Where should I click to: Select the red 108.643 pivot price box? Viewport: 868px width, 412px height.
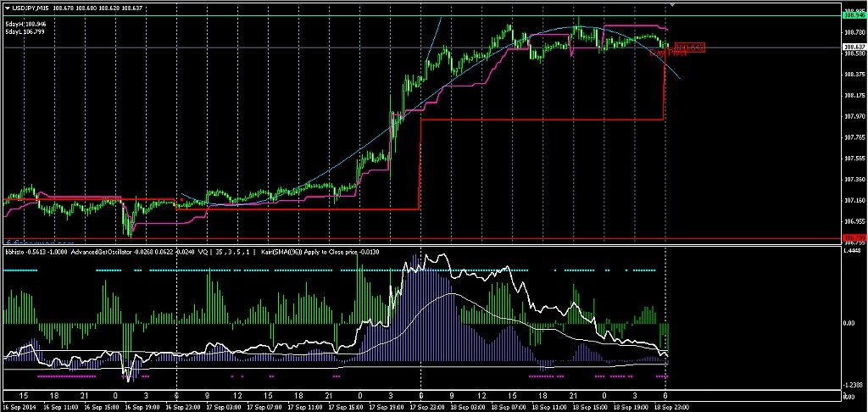click(690, 48)
